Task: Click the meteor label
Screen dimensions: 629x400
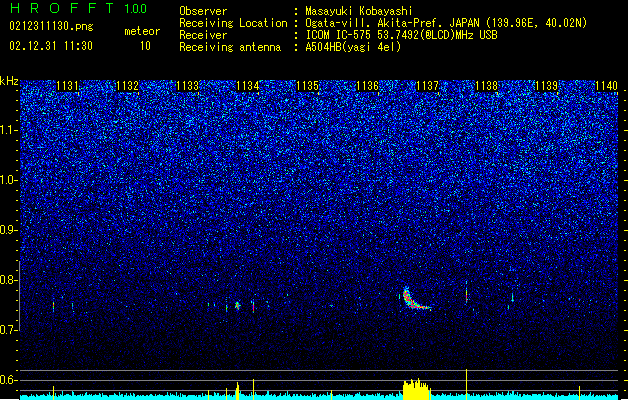Action: coord(142,31)
